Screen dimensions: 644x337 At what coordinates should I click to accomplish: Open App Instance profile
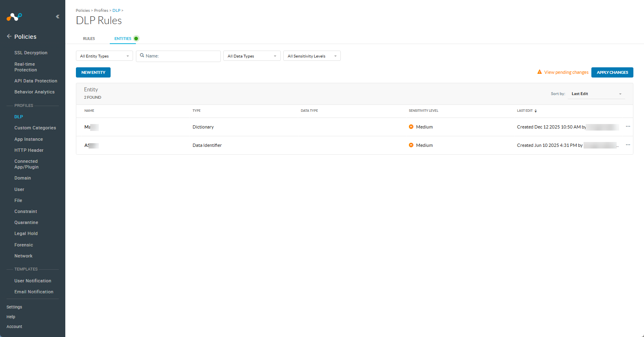(x=29, y=139)
